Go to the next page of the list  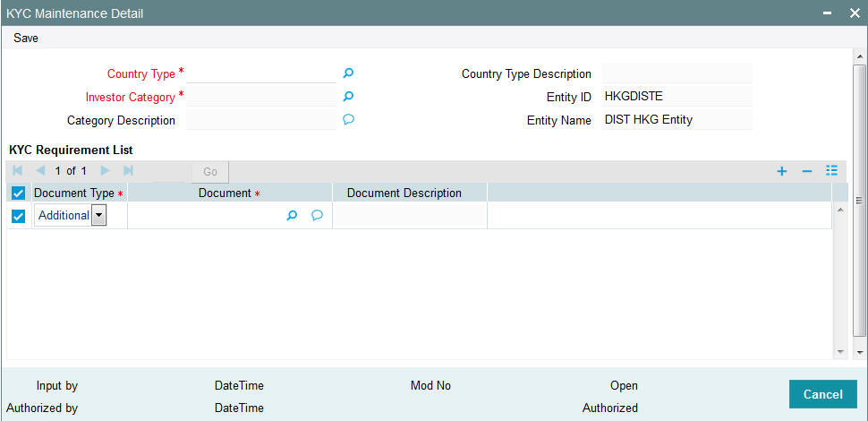click(x=106, y=170)
